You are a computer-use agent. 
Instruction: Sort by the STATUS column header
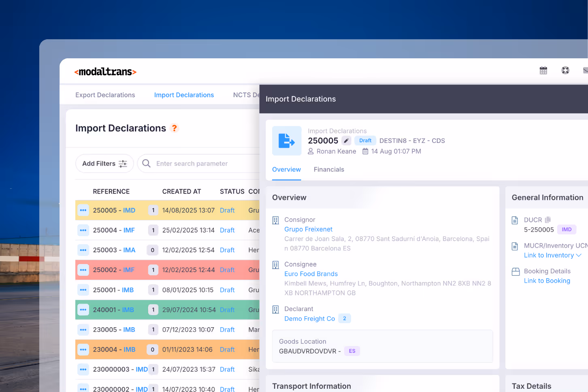tap(232, 192)
